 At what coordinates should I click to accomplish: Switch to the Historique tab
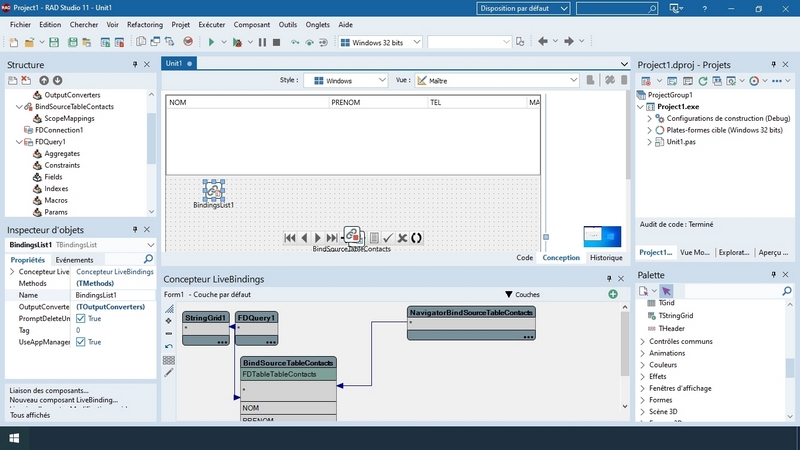(x=606, y=257)
